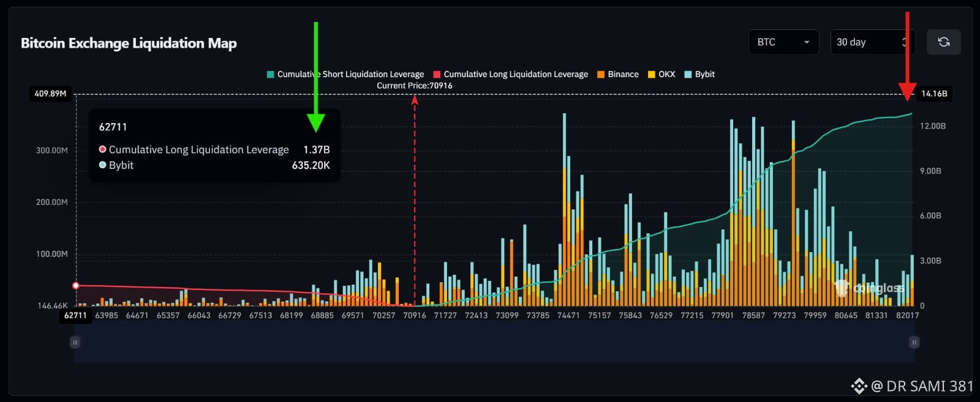Click x-axis label 66043

tap(199, 315)
